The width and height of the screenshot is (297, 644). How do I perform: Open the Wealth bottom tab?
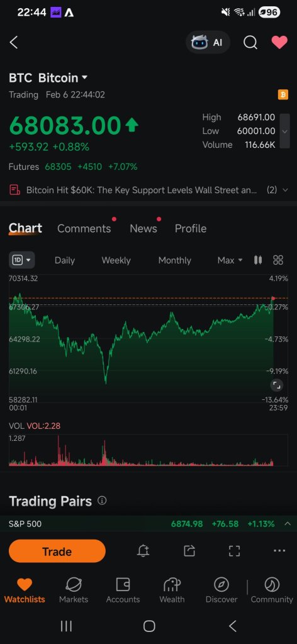[x=172, y=590]
